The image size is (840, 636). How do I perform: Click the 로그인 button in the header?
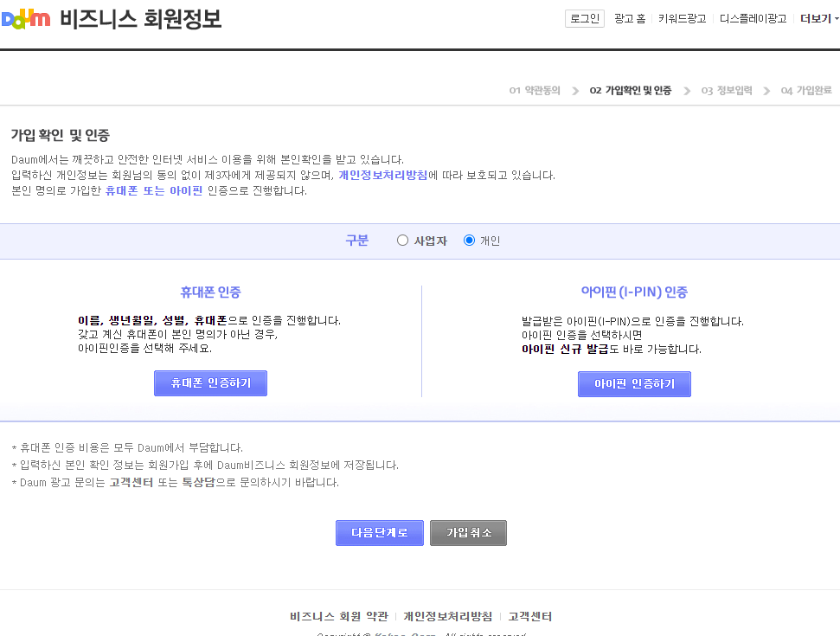585,18
